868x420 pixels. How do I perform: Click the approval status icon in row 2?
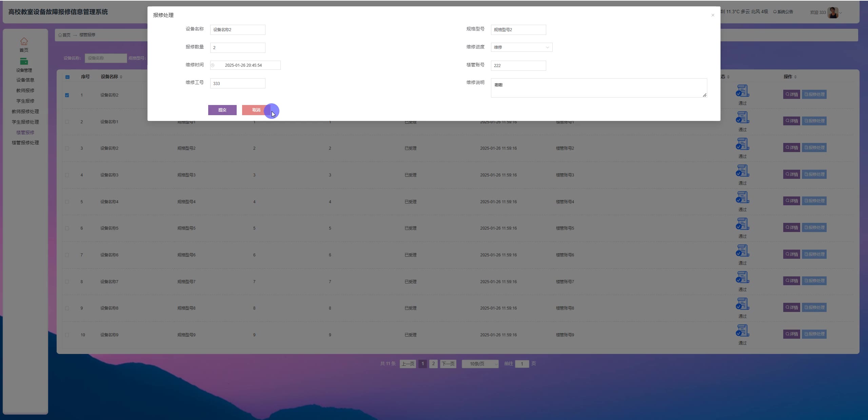[x=742, y=118]
